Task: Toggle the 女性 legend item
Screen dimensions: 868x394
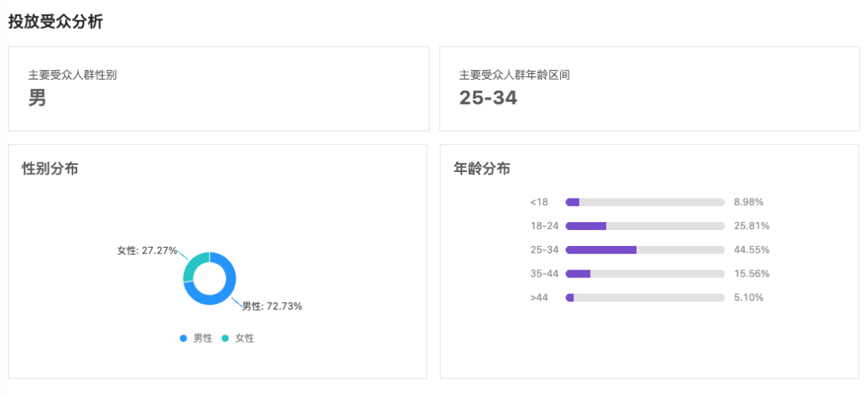Action: pos(238,339)
